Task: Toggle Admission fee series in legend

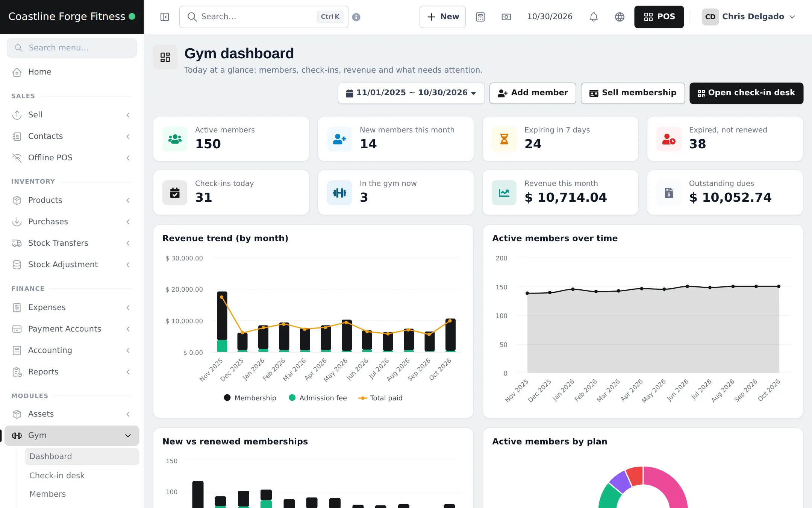Action: coord(318,398)
